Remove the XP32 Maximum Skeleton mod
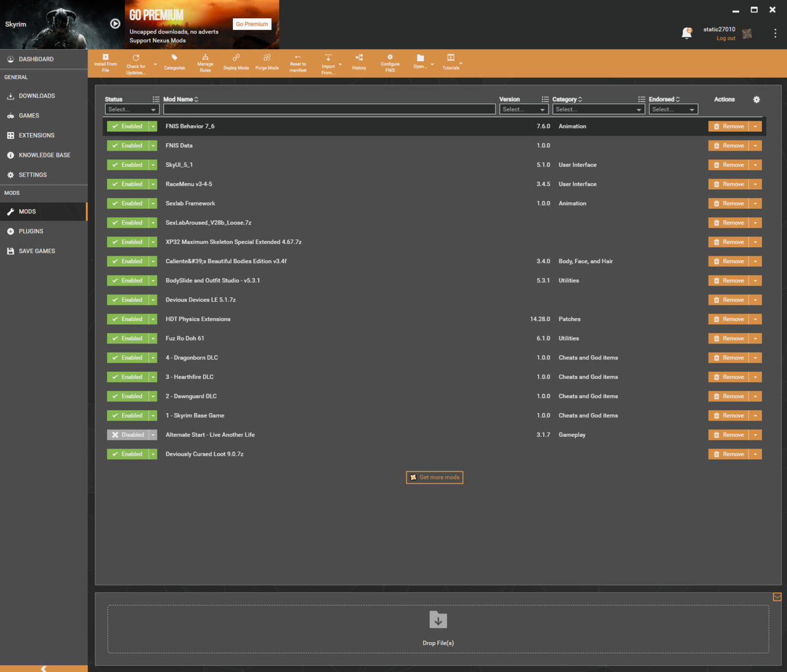 coord(728,242)
